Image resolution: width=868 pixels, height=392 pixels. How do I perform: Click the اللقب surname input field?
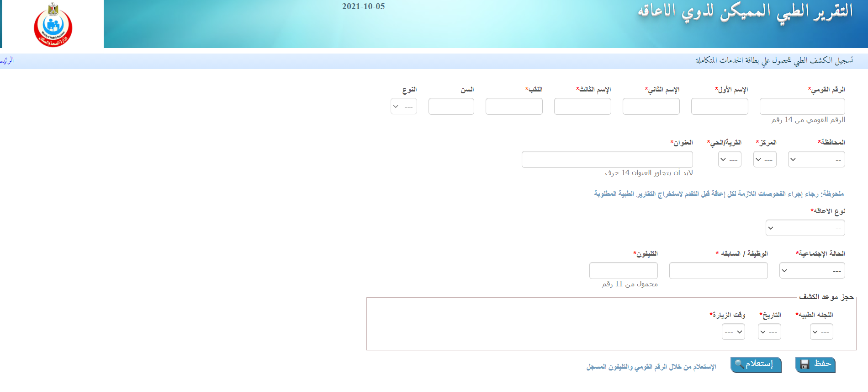[x=514, y=106]
